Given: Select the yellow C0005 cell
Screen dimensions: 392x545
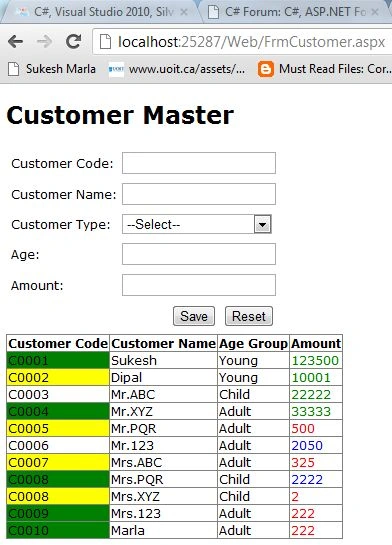Looking at the screenshot, I should click(58, 429).
